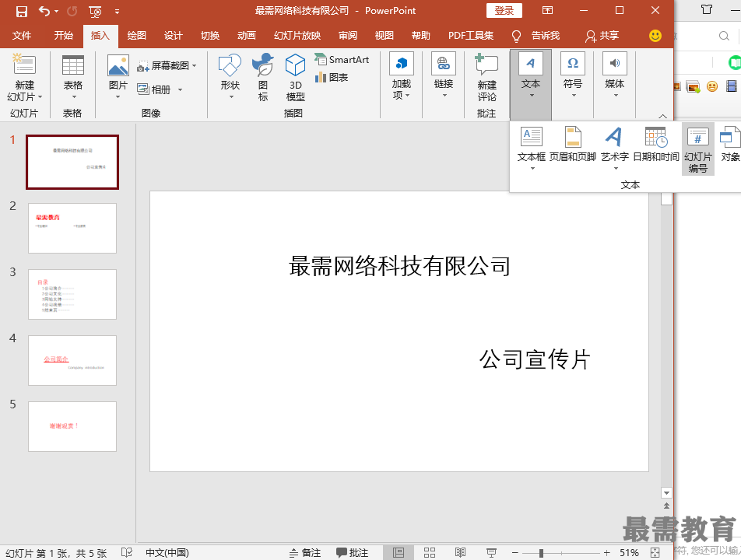The height and width of the screenshot is (560, 741).
Task: Expand the 新建幻灯片 dropdown arrow
Action: coord(40,96)
